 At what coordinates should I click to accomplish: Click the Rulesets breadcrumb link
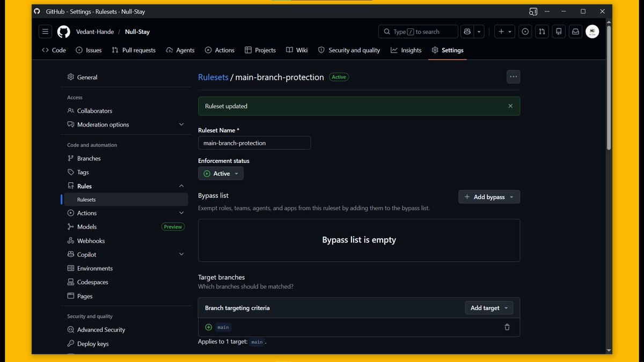[213, 77]
